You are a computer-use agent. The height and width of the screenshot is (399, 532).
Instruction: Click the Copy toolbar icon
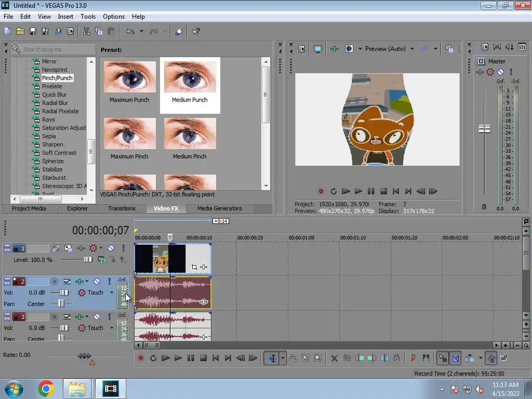[x=99, y=32]
